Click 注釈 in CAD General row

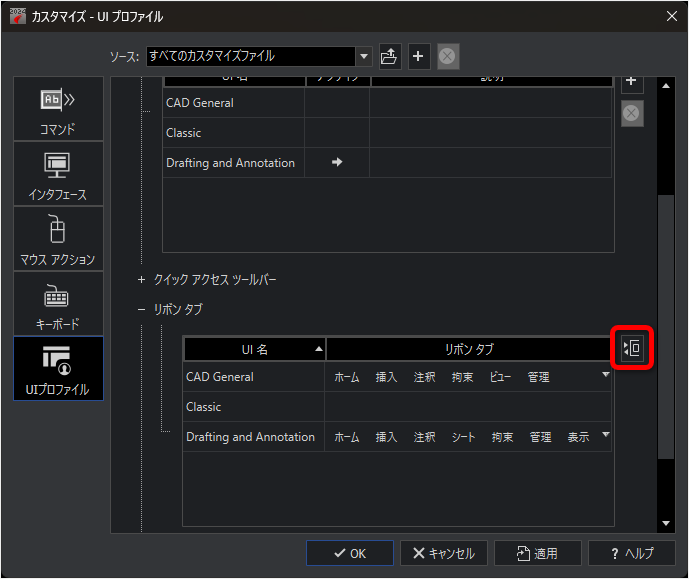click(424, 377)
